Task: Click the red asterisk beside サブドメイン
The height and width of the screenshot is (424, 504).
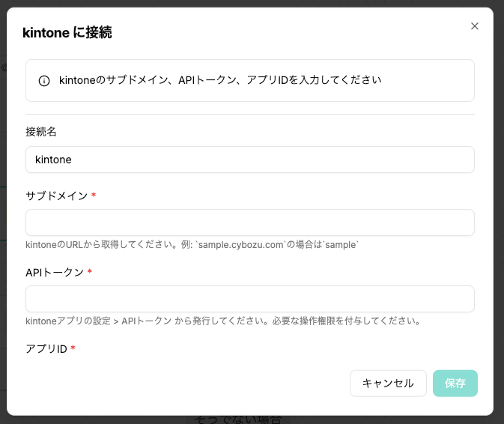Action: [94, 196]
